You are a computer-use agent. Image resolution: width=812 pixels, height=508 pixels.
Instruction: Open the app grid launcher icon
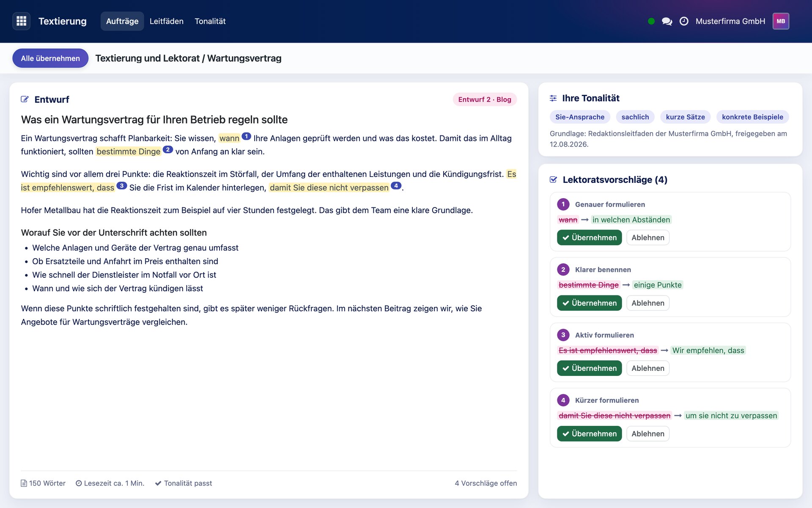(21, 21)
